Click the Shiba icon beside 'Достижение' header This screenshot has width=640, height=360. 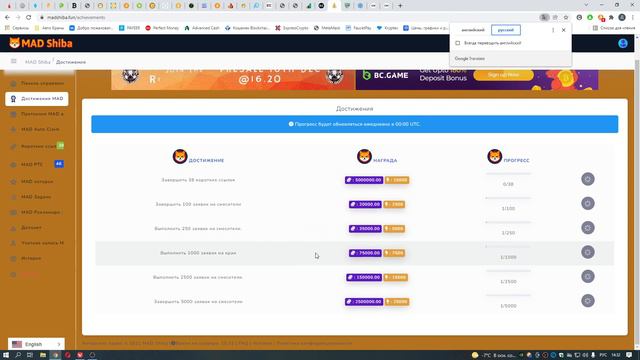[180, 156]
